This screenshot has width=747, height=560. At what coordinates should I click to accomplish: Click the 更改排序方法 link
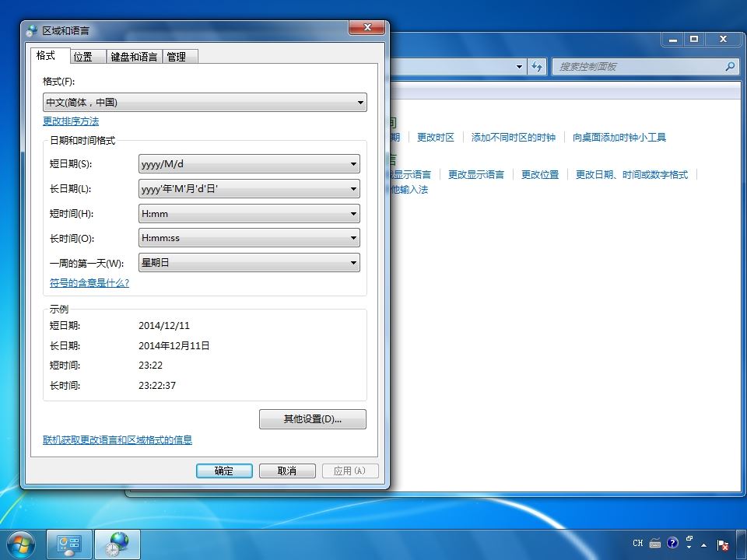click(71, 121)
